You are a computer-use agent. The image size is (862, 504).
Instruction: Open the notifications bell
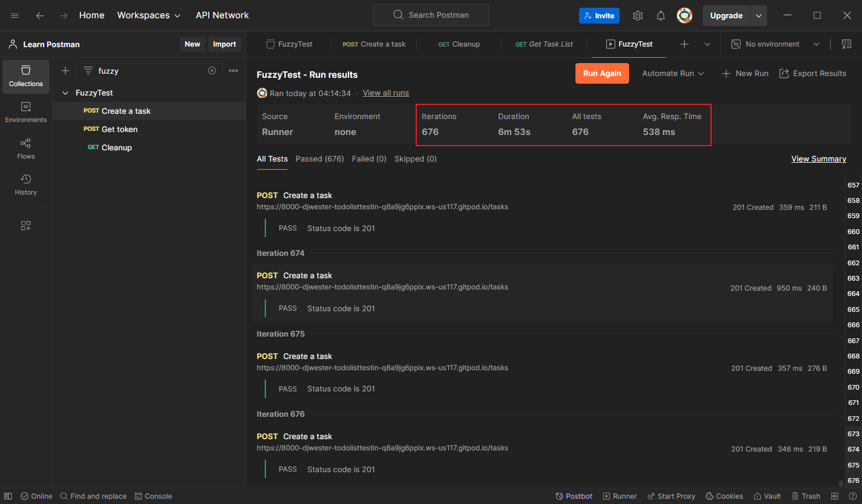tap(661, 16)
